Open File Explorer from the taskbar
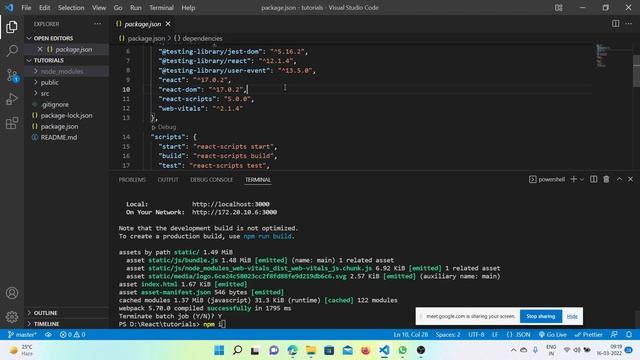640x360 pixels. tap(311, 350)
